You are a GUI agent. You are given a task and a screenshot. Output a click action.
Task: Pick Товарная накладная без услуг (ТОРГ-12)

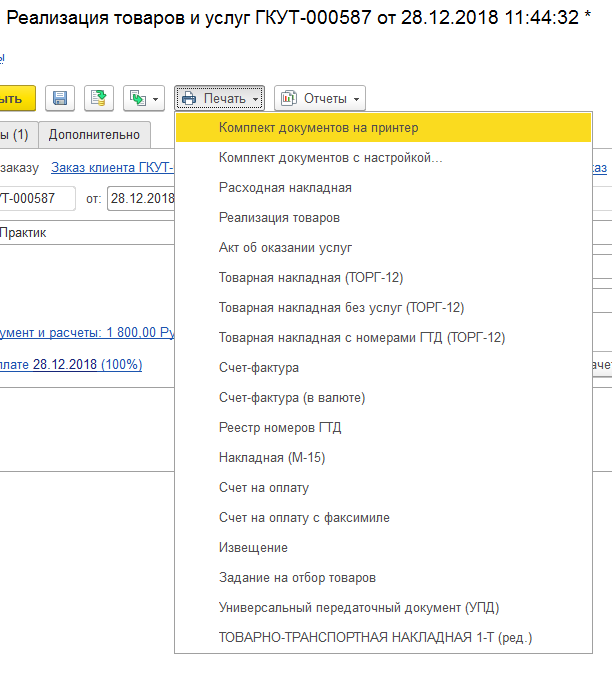click(x=383, y=308)
